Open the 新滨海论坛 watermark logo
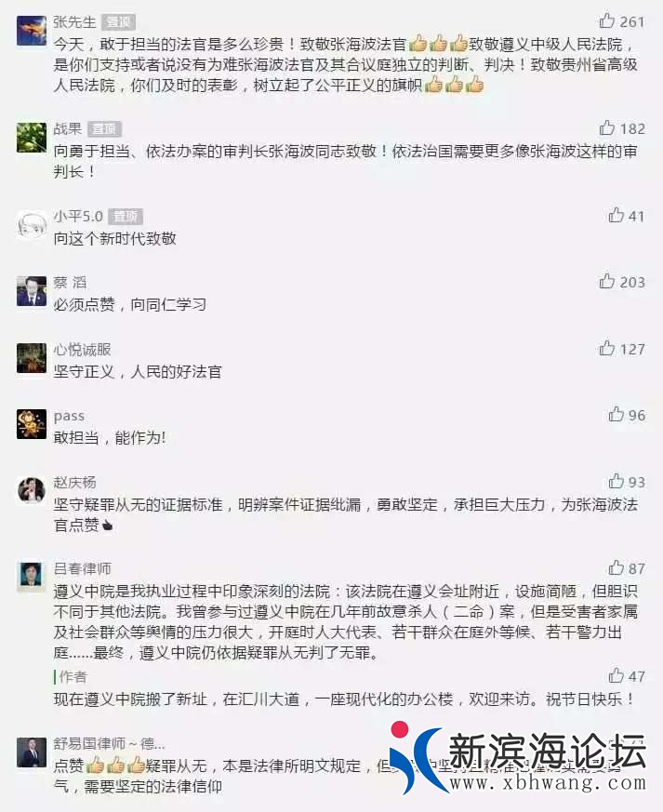 [518, 757]
